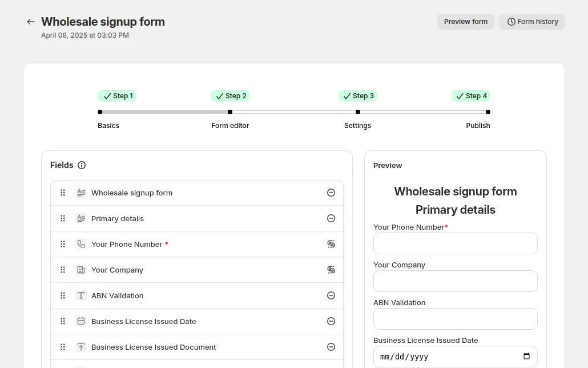
Task: Click upload icon of Business License Issued Document
Action: [x=81, y=347]
